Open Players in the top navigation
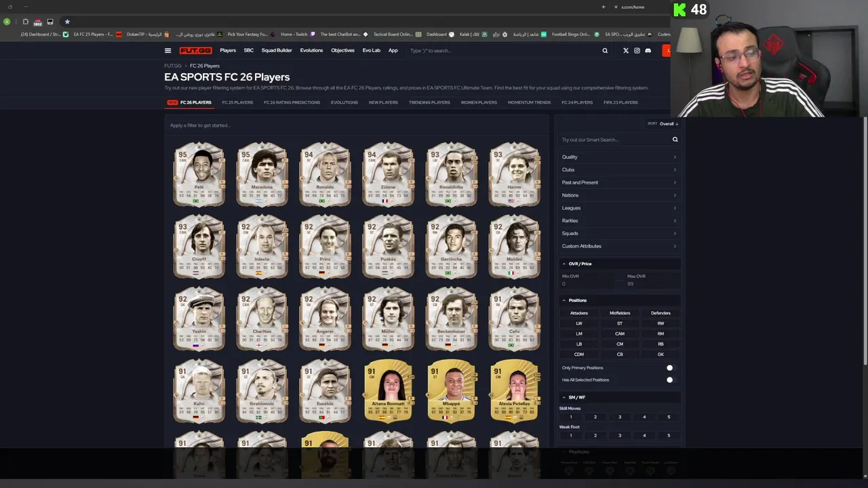Image resolution: width=868 pixels, height=488 pixels. point(228,50)
